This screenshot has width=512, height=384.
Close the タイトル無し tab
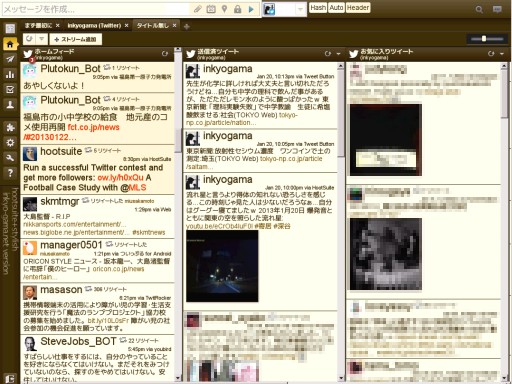(174, 26)
